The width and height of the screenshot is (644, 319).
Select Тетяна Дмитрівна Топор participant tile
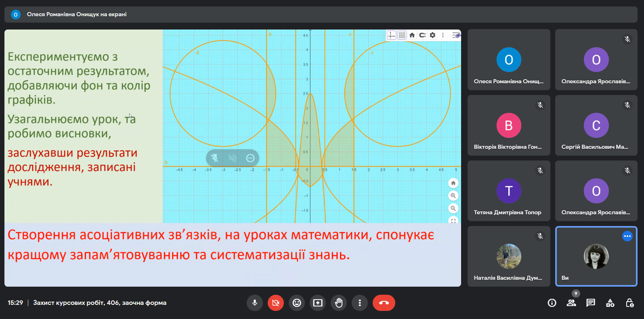(x=509, y=191)
